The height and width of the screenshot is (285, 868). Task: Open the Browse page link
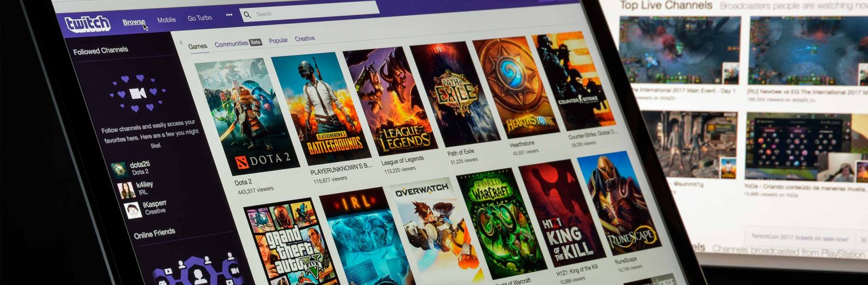click(x=134, y=22)
